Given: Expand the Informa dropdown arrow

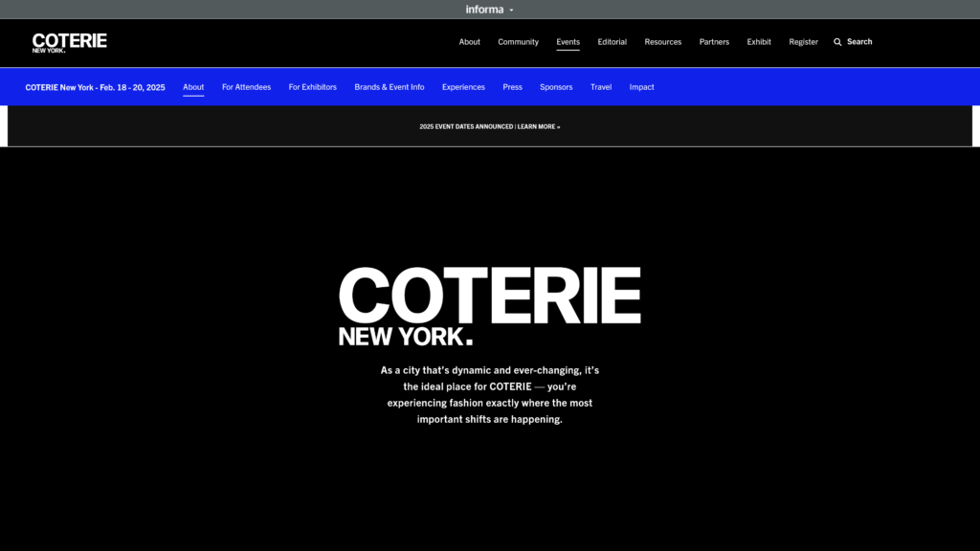Looking at the screenshot, I should (511, 10).
